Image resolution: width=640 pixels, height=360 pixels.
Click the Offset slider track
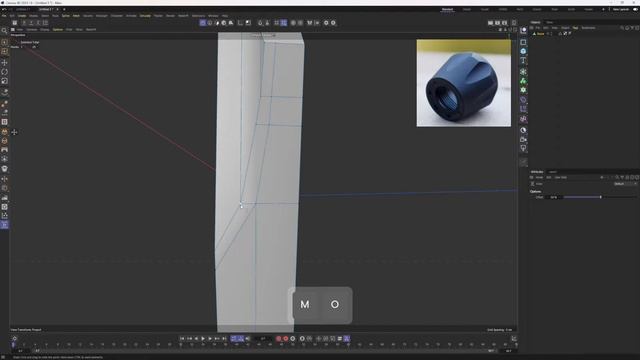(600, 197)
